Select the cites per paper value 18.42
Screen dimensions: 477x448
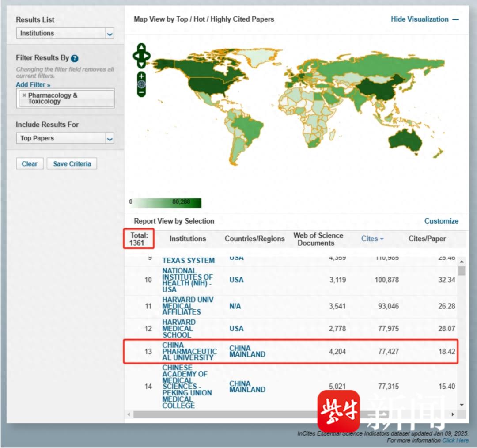[447, 352]
